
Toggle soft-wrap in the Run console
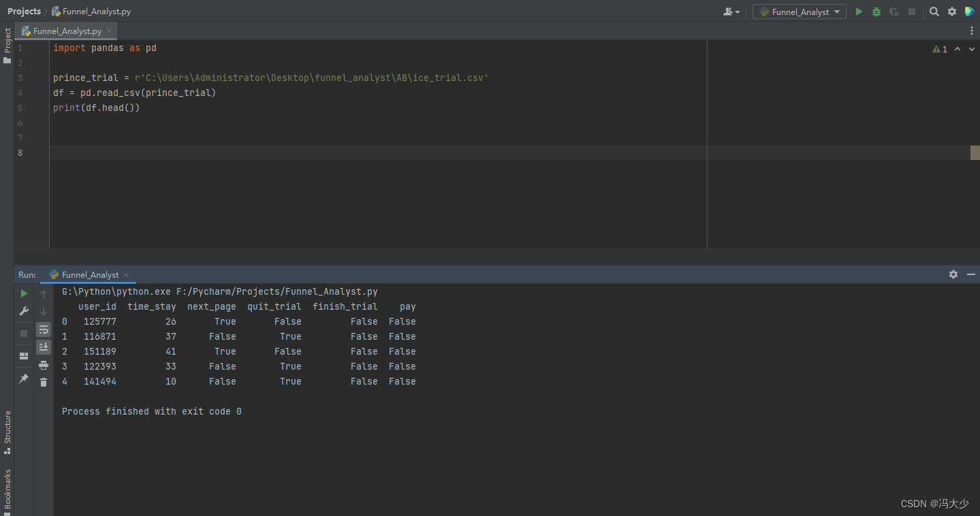(x=44, y=329)
